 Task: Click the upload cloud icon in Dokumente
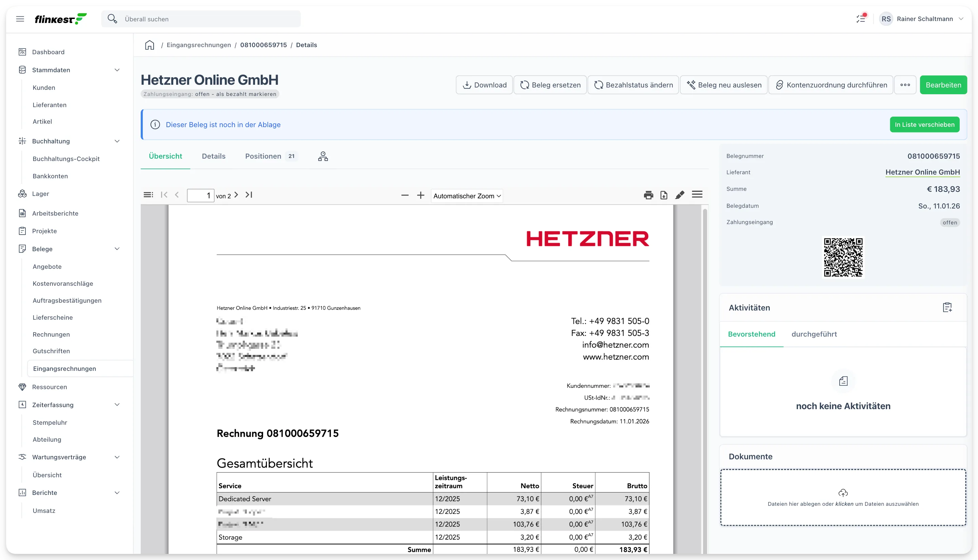[843, 493]
